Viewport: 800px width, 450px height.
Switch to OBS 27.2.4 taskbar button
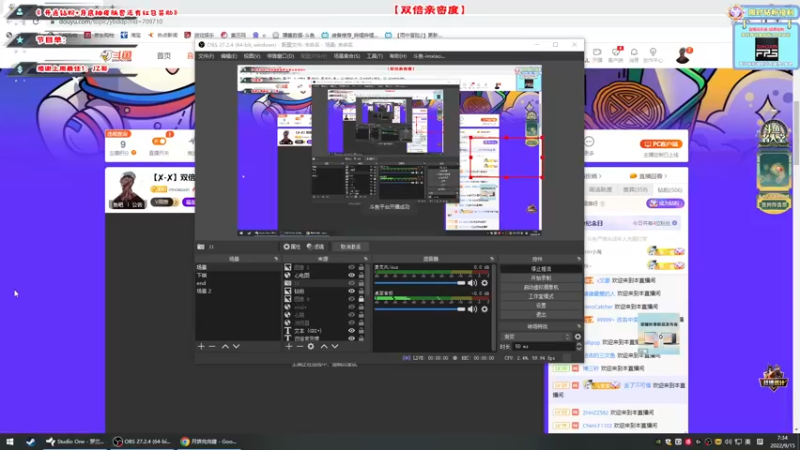(142, 442)
